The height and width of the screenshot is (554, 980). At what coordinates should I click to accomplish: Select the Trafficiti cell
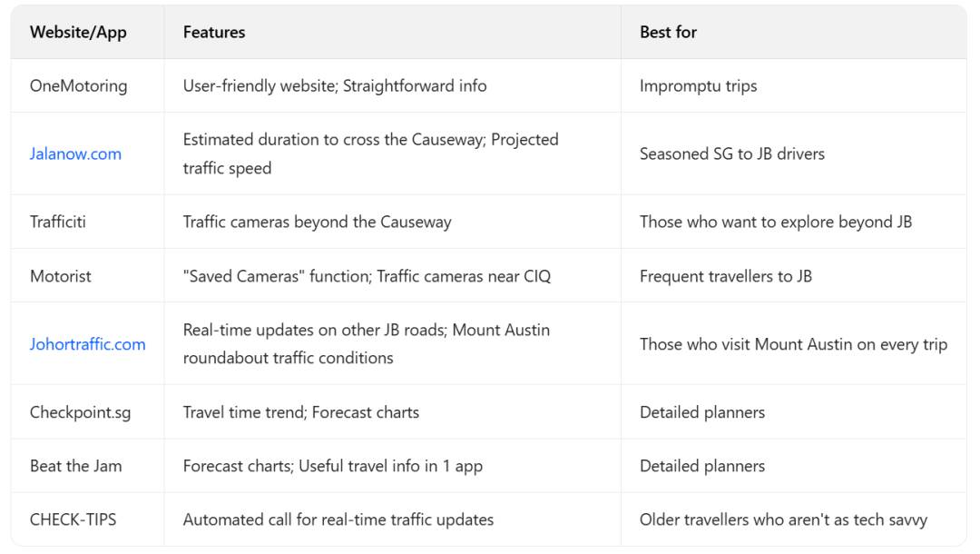58,222
